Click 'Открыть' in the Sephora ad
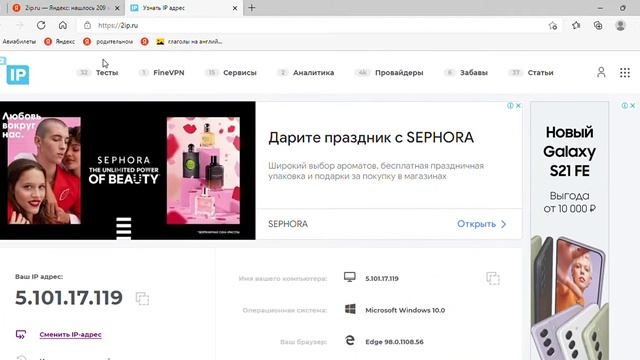Image resolution: width=640 pixels, height=360 pixels. point(481,224)
